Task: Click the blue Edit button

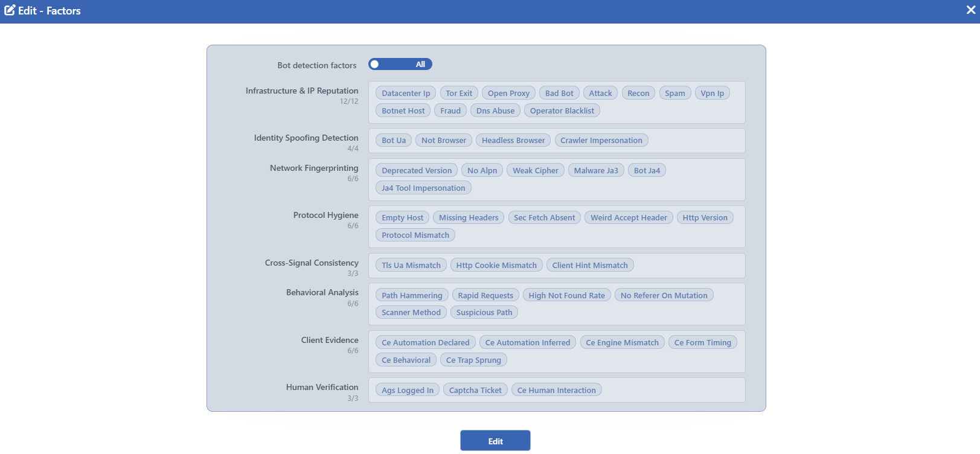Action: 495,441
